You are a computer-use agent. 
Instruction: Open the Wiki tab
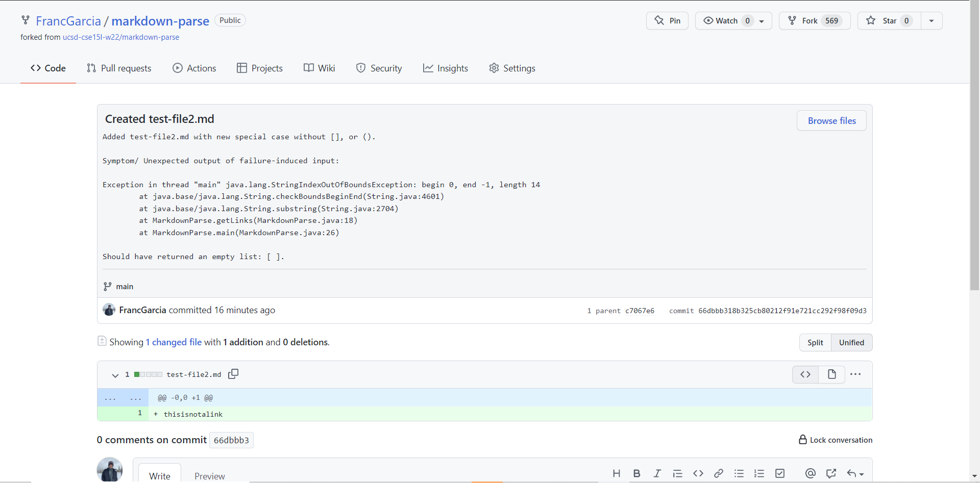pos(320,68)
